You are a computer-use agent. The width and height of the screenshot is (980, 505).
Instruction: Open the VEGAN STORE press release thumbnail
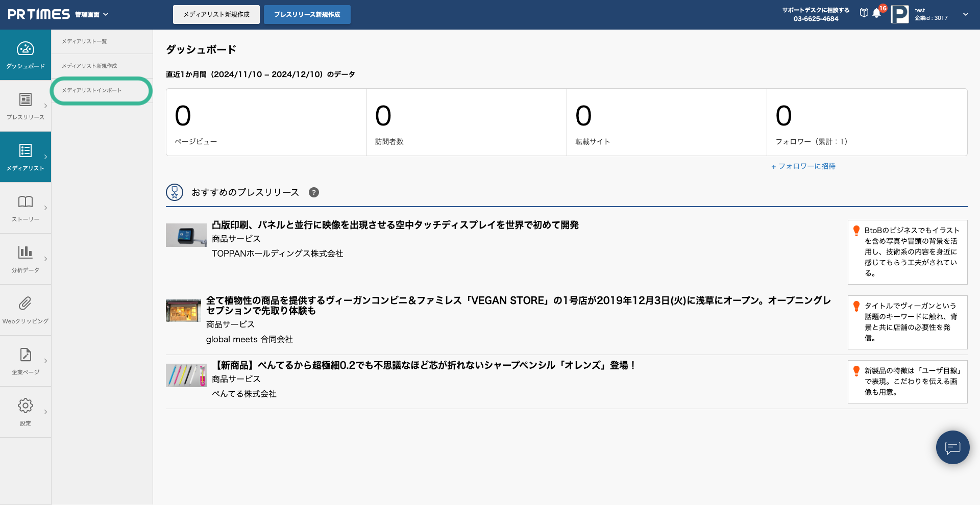(183, 311)
